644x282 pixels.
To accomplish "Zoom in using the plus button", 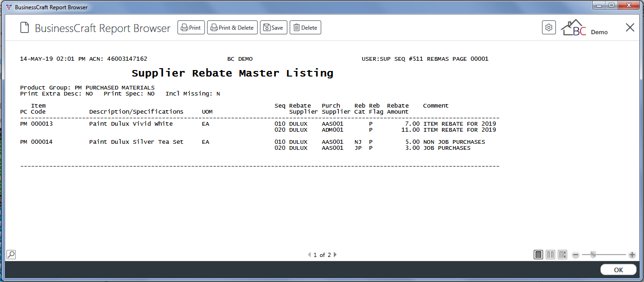I will coord(632,255).
